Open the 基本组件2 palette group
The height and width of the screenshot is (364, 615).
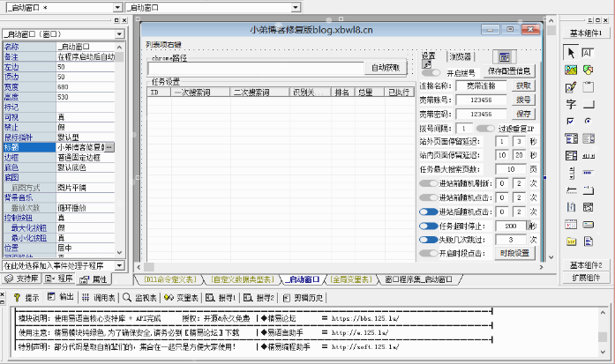586,265
